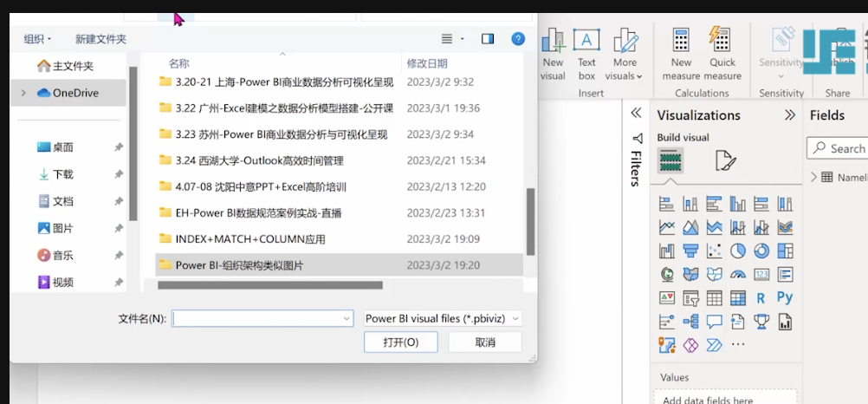Screen dimensions: 868x404
Task: Select the Stacked bar chart visual
Action: click(x=666, y=204)
